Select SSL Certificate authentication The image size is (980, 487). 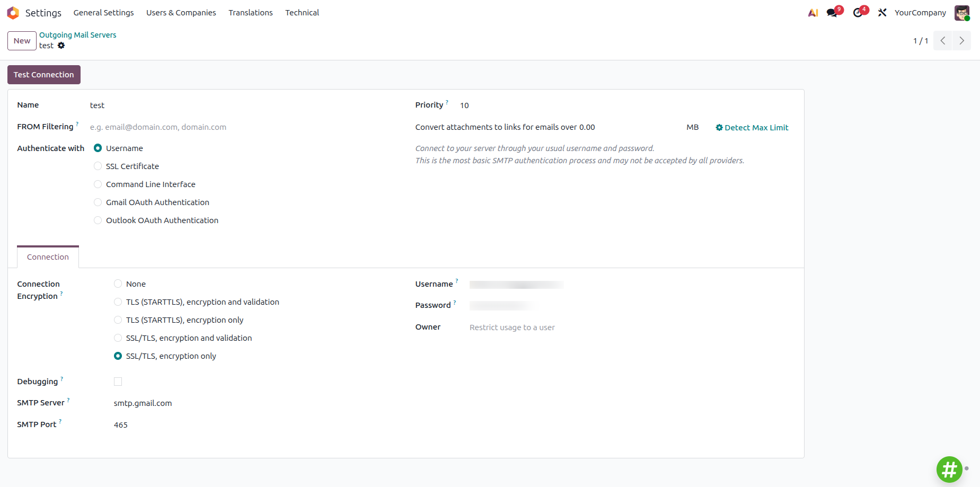click(x=98, y=166)
